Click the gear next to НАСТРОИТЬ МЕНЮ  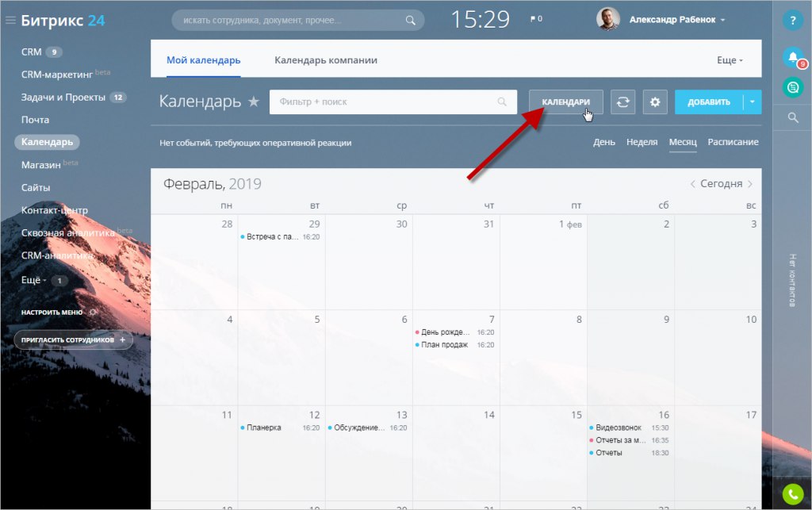click(93, 313)
